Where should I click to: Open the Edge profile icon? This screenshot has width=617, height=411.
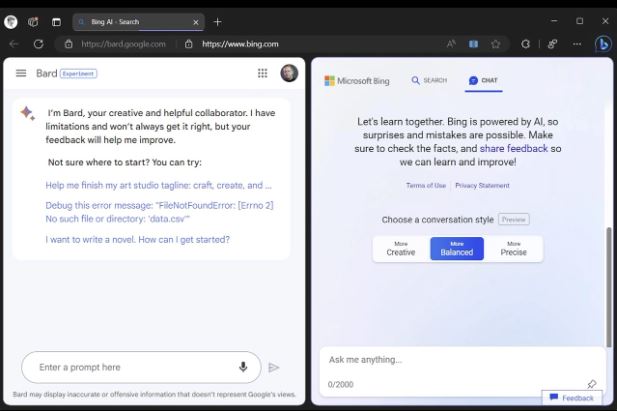coord(11,22)
